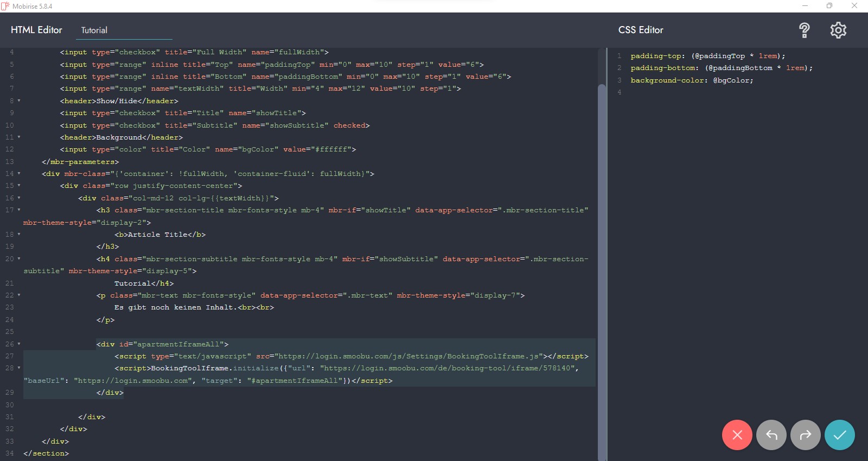Image resolution: width=868 pixels, height=461 pixels.
Task: Place cursor on empty CSS line 4
Action: point(705,92)
